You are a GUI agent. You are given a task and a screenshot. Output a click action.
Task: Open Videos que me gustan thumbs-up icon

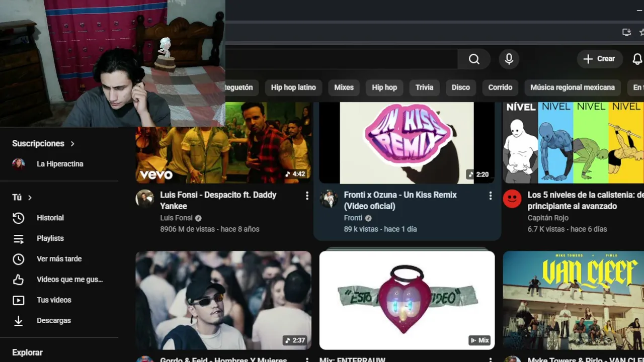click(x=19, y=280)
